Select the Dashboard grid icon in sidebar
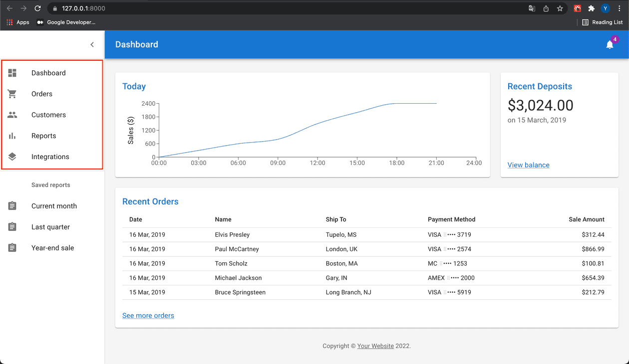 (12, 73)
